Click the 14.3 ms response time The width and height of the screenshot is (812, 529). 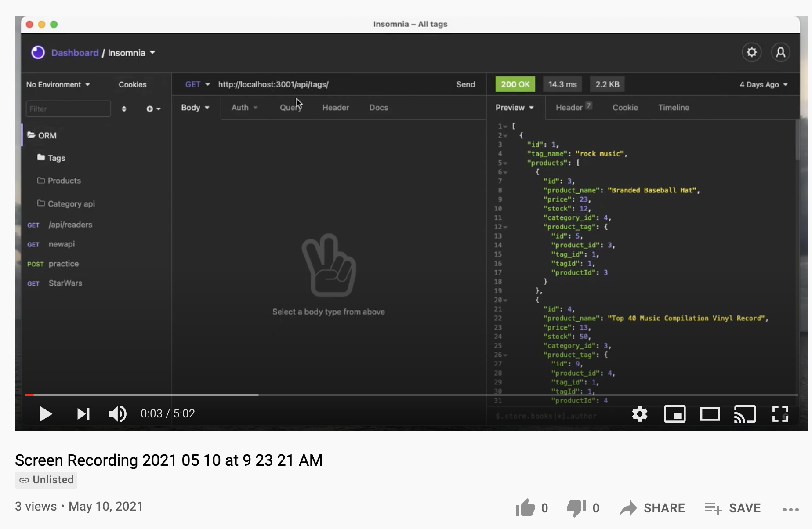point(562,84)
